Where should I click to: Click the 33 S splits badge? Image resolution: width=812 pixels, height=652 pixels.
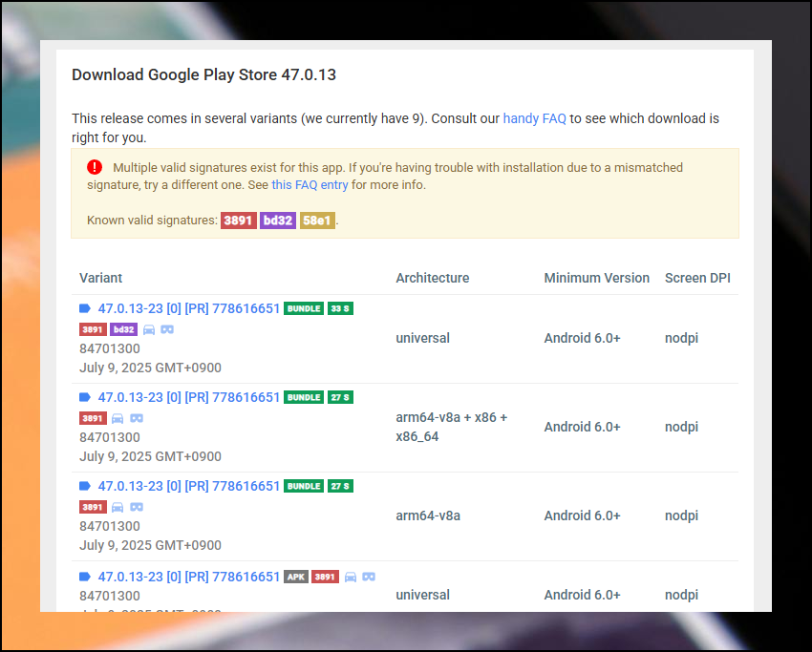(340, 308)
